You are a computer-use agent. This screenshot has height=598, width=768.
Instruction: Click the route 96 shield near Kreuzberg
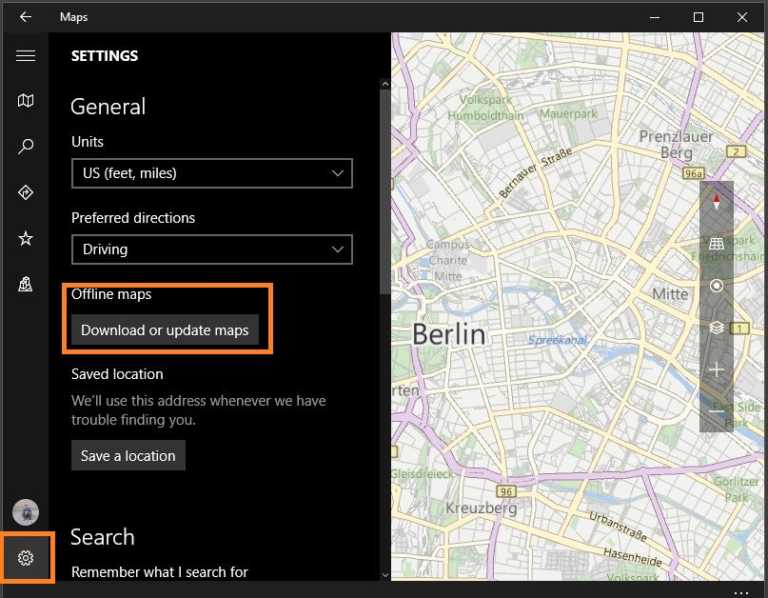coord(506,491)
